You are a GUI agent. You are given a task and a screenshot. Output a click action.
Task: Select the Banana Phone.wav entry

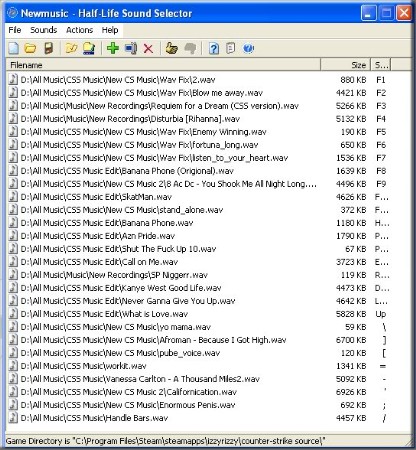click(107, 223)
